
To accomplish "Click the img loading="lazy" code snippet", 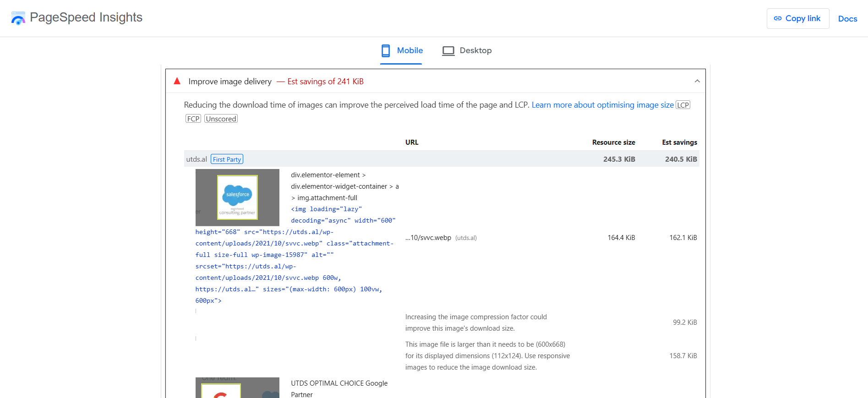I will click(x=295, y=255).
